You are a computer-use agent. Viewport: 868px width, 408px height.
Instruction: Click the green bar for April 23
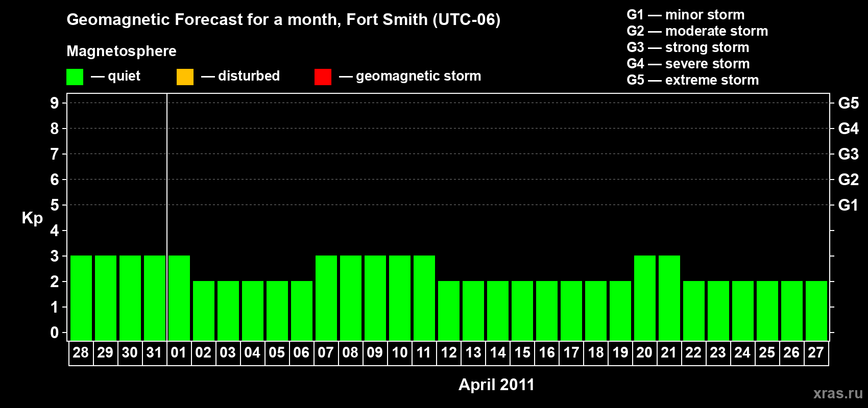pos(718,311)
